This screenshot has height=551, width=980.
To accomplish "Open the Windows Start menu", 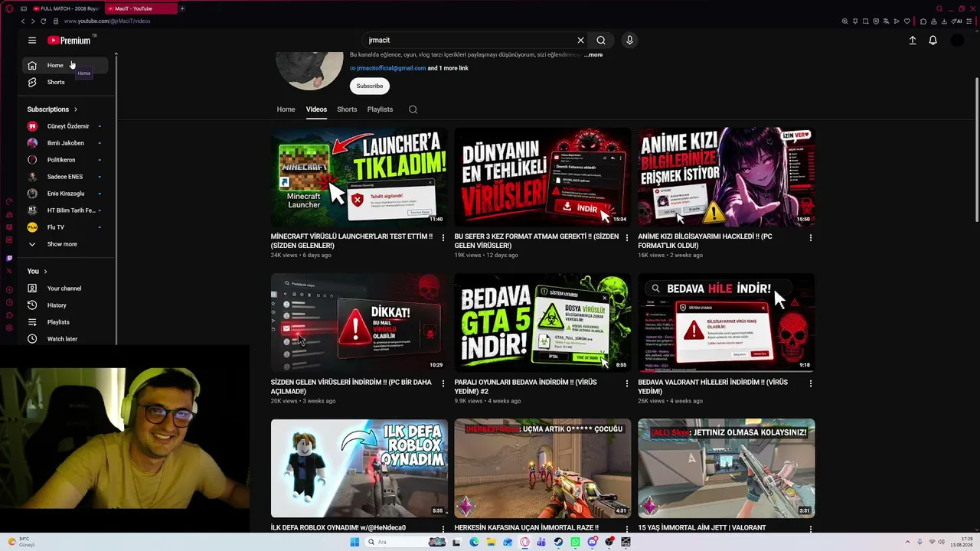I will click(354, 542).
